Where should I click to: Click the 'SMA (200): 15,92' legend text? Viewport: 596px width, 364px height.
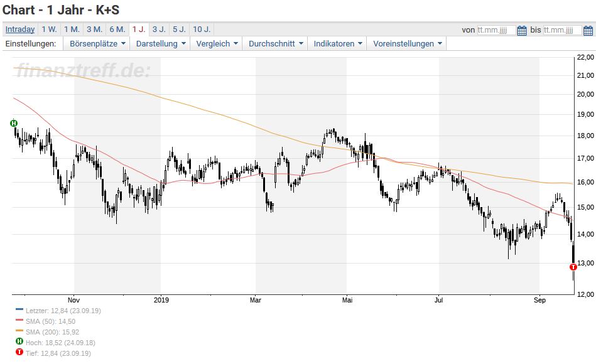(53, 332)
